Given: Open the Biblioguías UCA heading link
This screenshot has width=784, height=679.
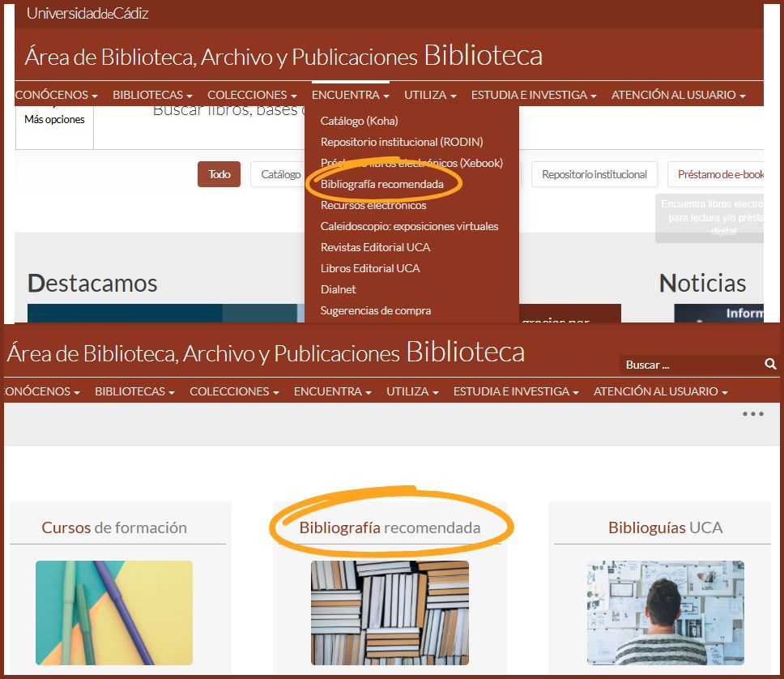Looking at the screenshot, I should (x=665, y=527).
